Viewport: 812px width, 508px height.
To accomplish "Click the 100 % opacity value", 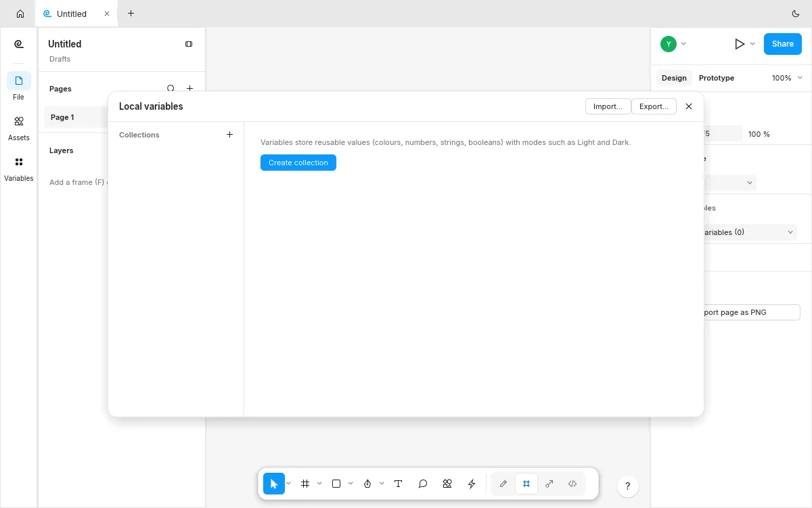I will pyautogui.click(x=759, y=134).
